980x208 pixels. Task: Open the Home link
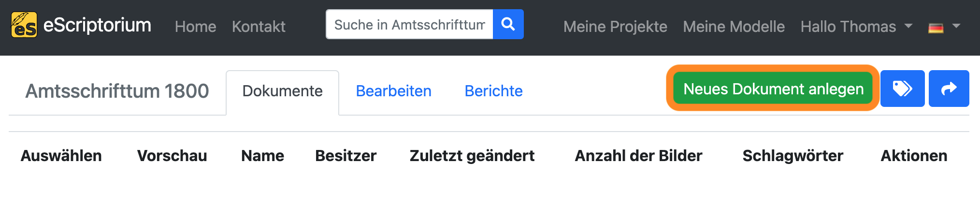click(195, 26)
